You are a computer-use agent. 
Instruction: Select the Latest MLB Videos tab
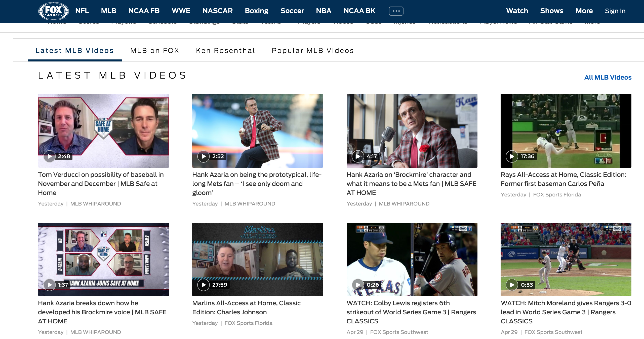pos(75,51)
